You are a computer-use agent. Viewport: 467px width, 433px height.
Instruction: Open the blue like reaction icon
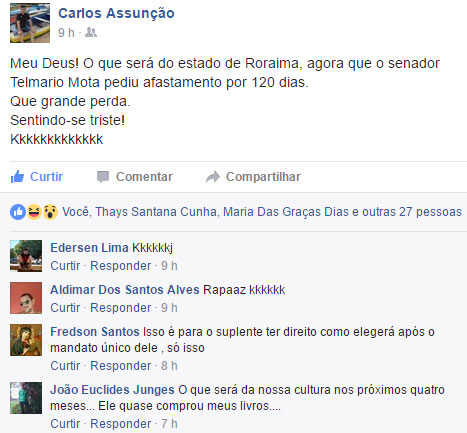pos(18,212)
